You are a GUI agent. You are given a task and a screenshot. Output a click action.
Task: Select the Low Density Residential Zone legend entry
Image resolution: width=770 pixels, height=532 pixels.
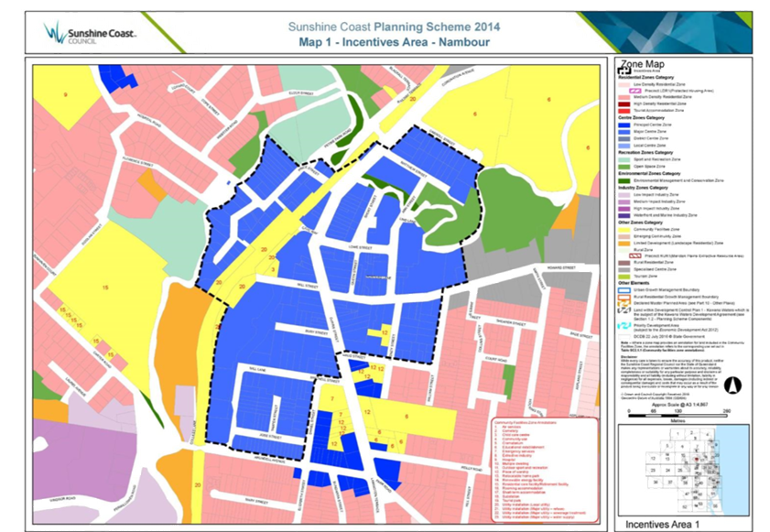(x=625, y=84)
